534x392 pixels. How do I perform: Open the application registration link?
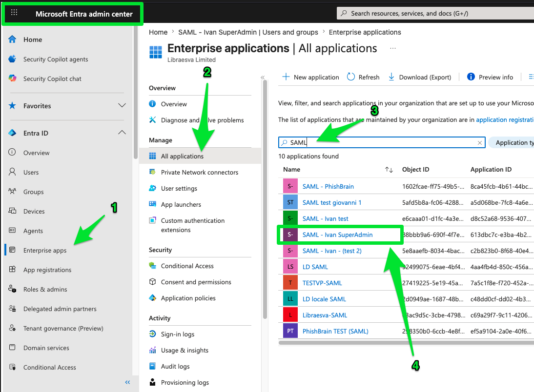coord(505,119)
